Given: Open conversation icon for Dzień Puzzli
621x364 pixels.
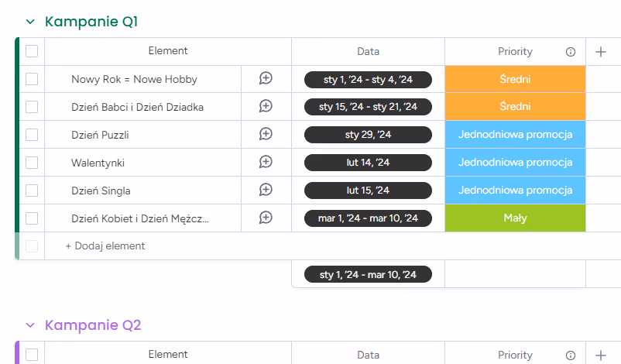Looking at the screenshot, I should [x=266, y=134].
